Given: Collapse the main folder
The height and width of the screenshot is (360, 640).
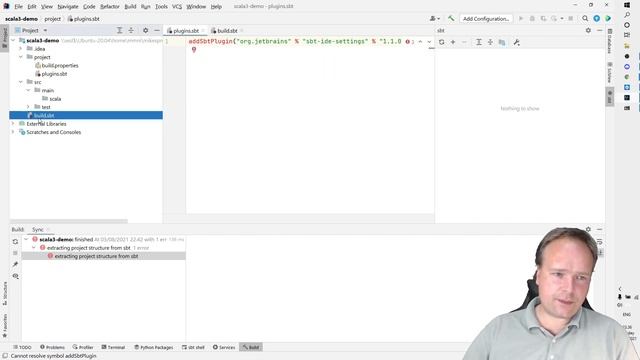Looking at the screenshot, I should pos(29,90).
